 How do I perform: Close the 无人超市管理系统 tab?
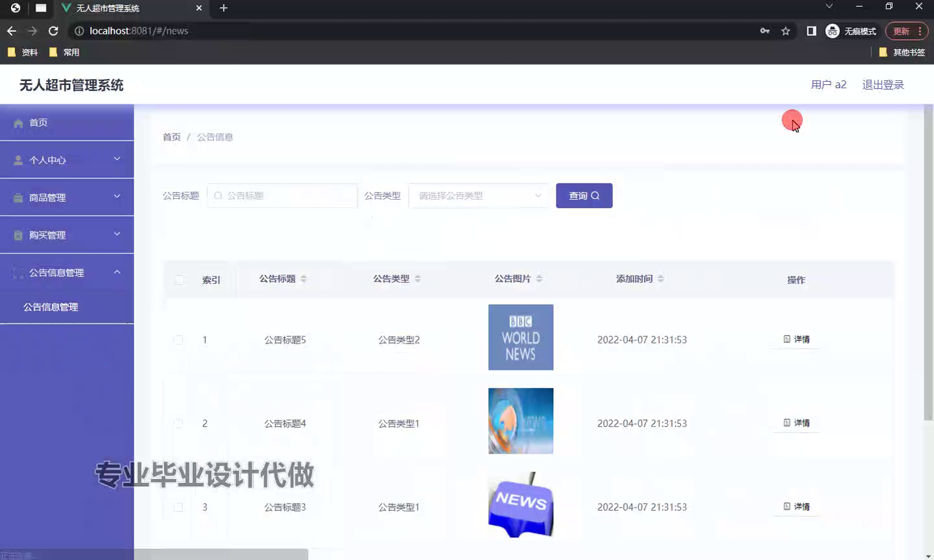(199, 8)
